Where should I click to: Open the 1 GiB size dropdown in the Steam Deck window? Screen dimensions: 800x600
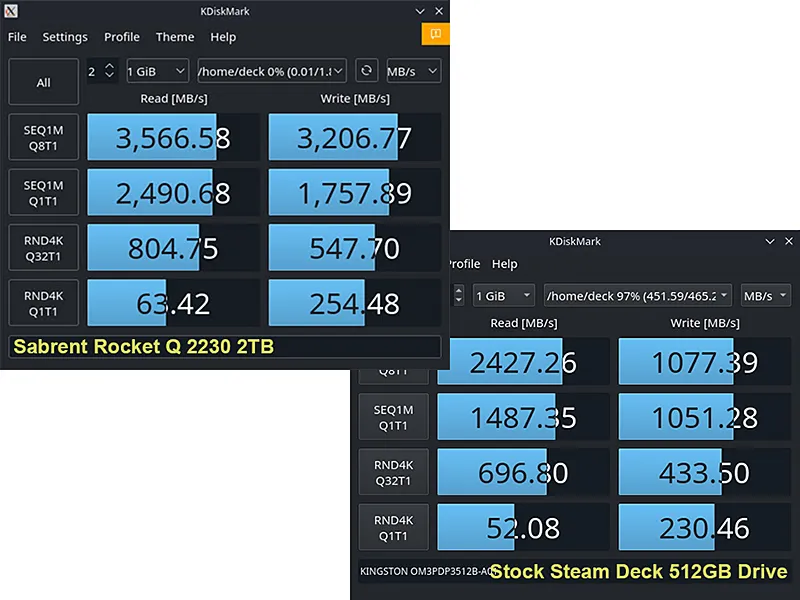[504, 295]
